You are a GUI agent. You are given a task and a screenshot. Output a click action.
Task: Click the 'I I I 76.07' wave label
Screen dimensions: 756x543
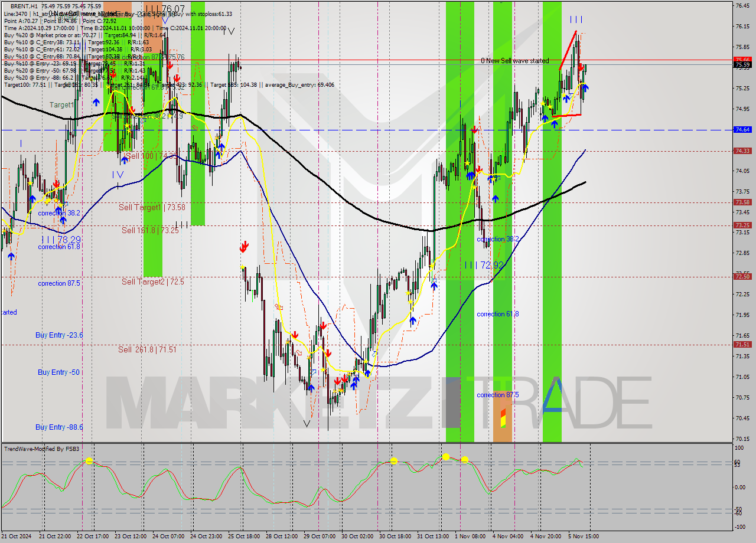(165, 9)
